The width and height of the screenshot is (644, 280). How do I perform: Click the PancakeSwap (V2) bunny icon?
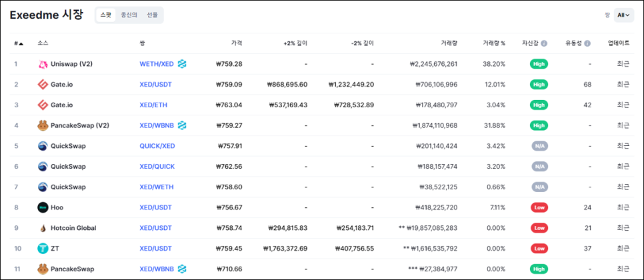point(43,125)
